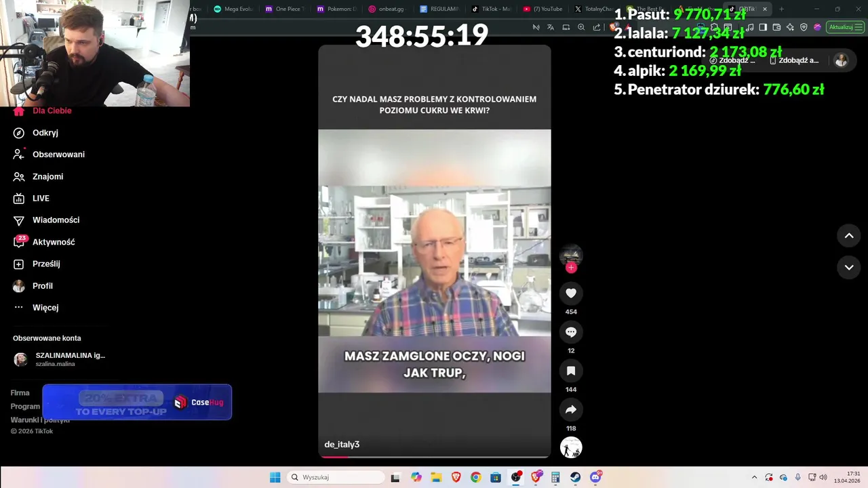Screen dimensions: 868x488
Task: Open Calculator from the taskbar
Action: pyautogui.click(x=556, y=477)
